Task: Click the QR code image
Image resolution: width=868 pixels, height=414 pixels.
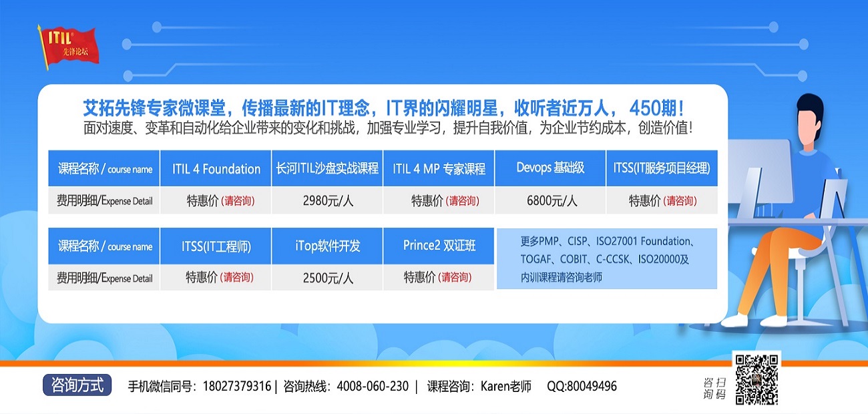Action: 757,379
